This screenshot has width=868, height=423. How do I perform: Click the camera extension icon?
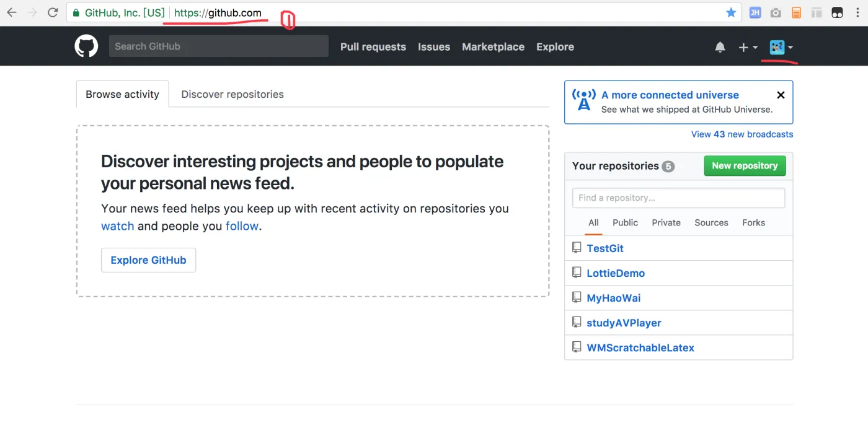776,12
